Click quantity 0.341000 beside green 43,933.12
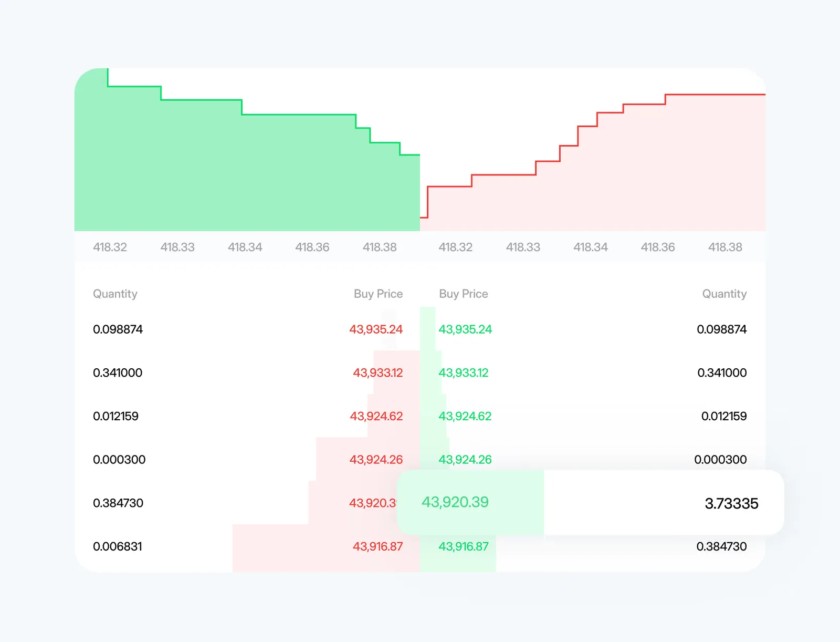 point(722,373)
